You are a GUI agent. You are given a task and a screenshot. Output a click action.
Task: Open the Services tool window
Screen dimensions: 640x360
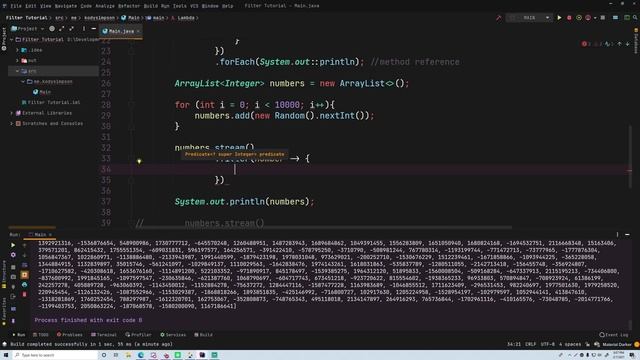tap(173, 335)
